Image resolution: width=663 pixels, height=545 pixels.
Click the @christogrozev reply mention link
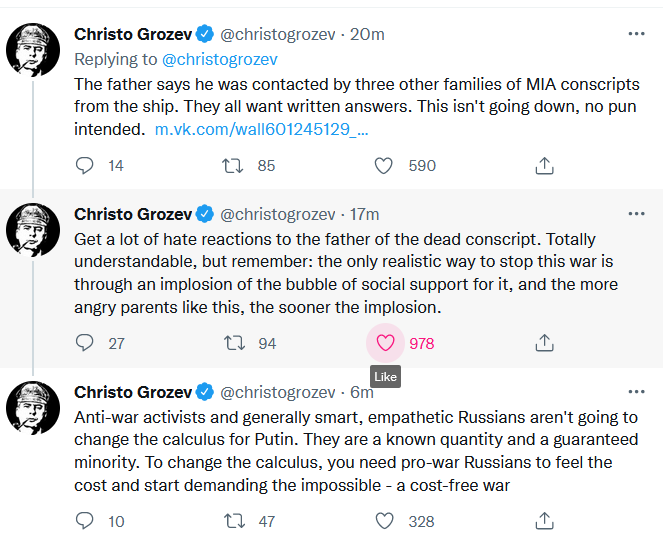219,59
